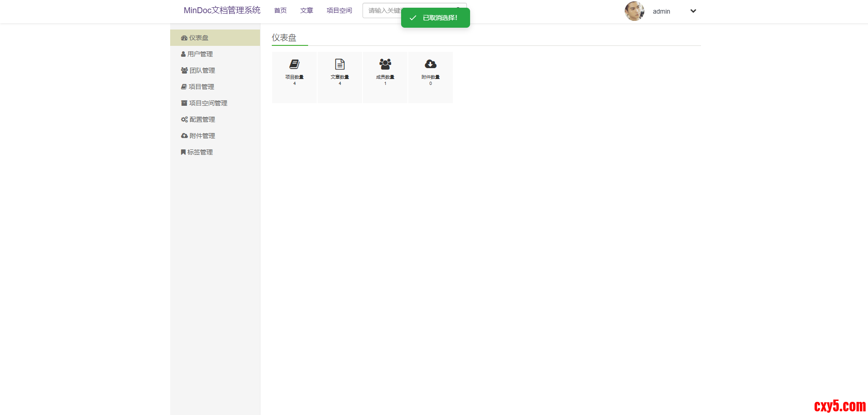Image resolution: width=868 pixels, height=415 pixels.
Task: Click the tag management bookmark icon
Action: (183, 152)
